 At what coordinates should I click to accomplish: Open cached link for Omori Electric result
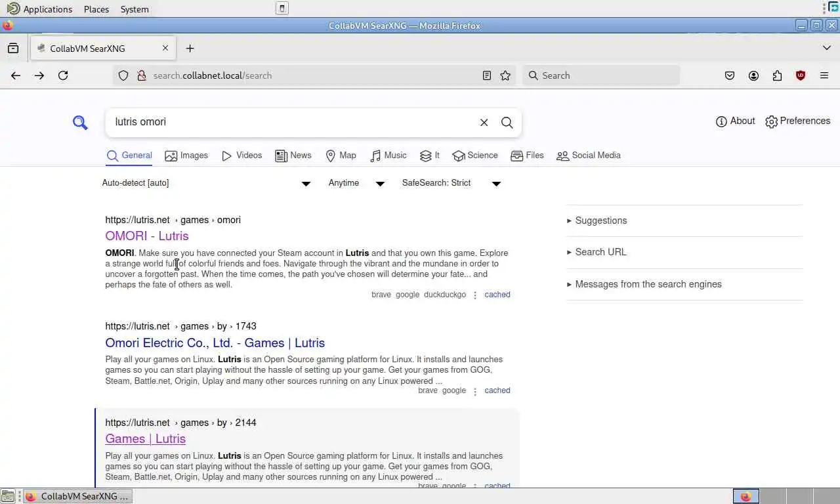click(x=497, y=390)
